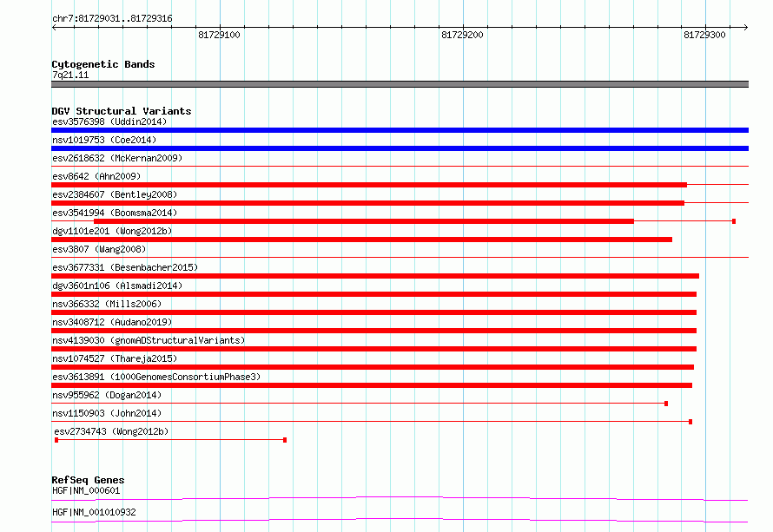This screenshot has height=532, width=773.
Task: Select the red bar under esv2384607 (Bentley2008)
Action: [x=367, y=203]
